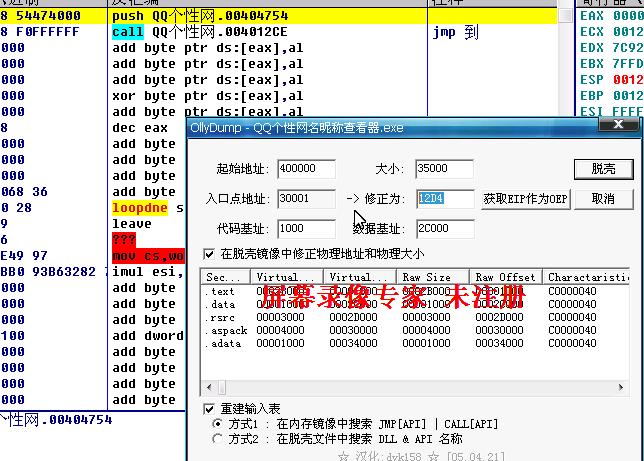Select the red ??? instruction line
This screenshot has height=461, width=644.
point(124,240)
